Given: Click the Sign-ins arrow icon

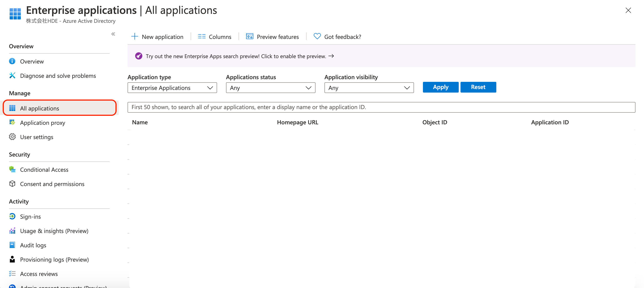Looking at the screenshot, I should [12, 216].
